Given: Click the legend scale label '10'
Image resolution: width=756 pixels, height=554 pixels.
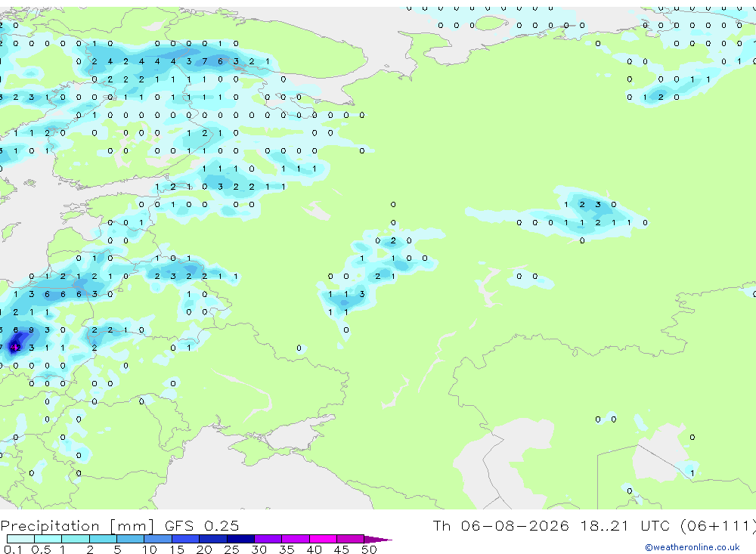Looking at the screenshot, I should [x=149, y=549].
